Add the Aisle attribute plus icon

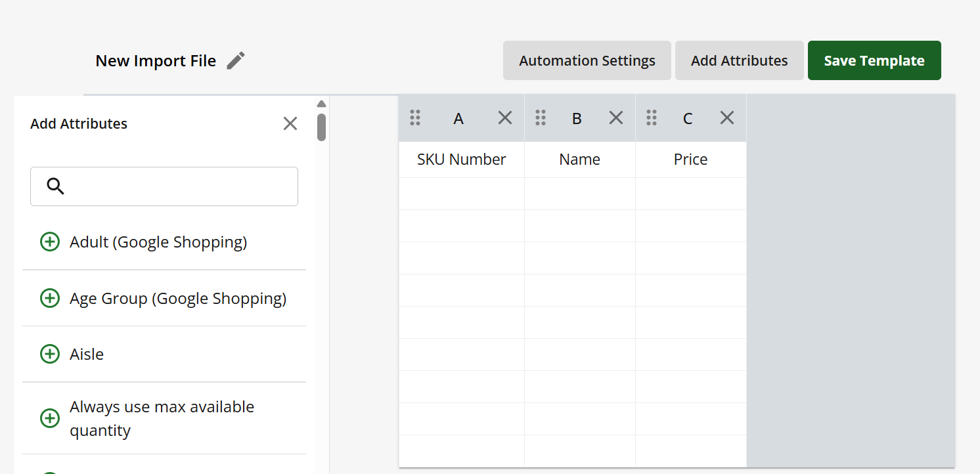50,355
